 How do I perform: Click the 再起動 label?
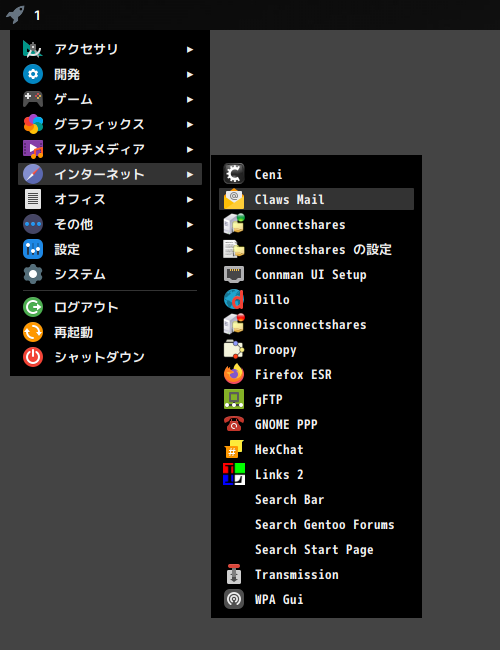click(x=73, y=332)
